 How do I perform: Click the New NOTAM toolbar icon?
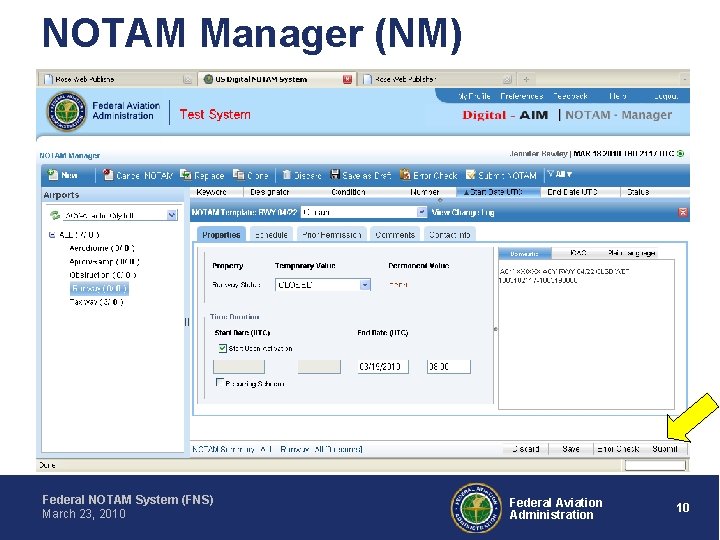53,175
